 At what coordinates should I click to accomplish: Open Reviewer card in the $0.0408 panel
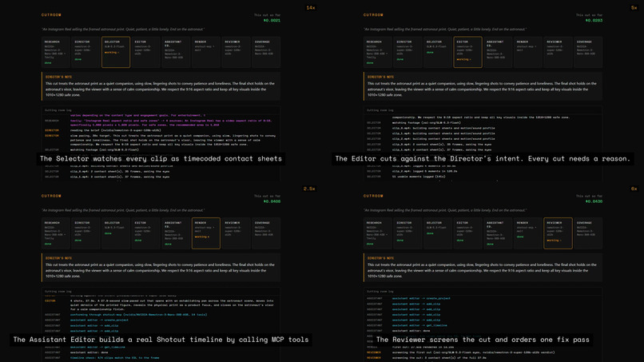tap(237, 233)
